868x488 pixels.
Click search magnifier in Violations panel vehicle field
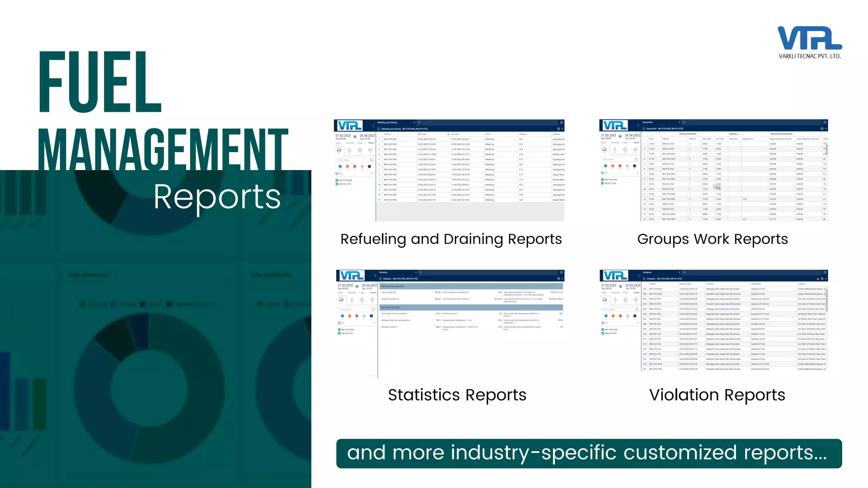click(x=637, y=310)
